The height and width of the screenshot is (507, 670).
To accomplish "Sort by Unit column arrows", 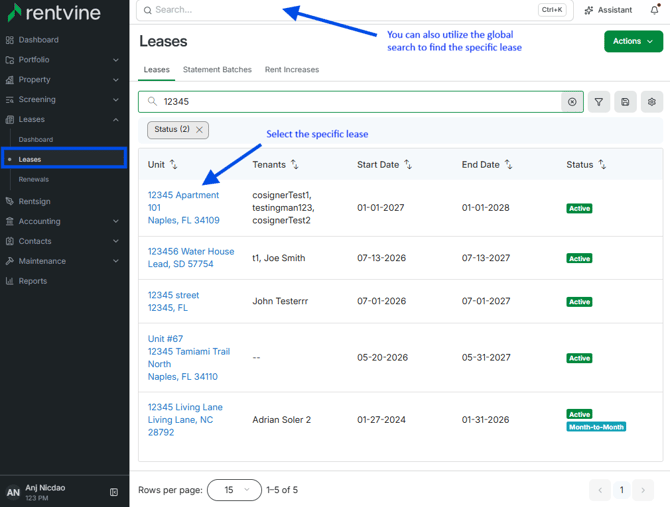I will (173, 164).
